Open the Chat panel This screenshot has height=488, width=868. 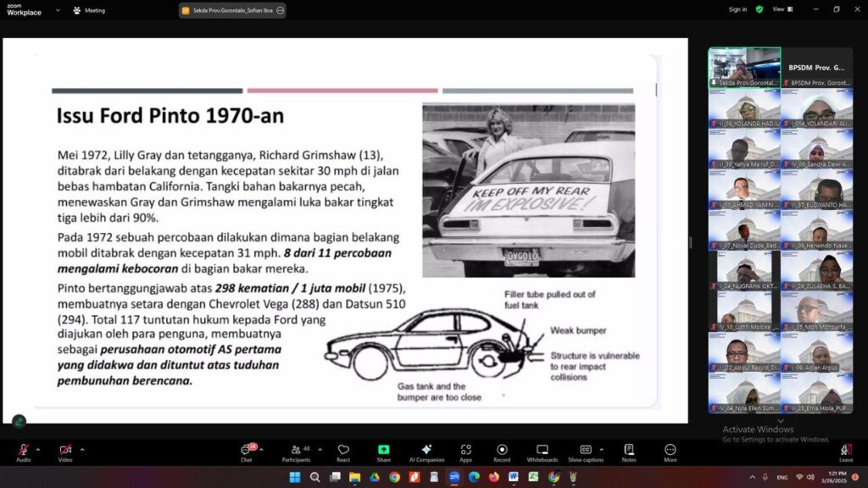(x=246, y=450)
